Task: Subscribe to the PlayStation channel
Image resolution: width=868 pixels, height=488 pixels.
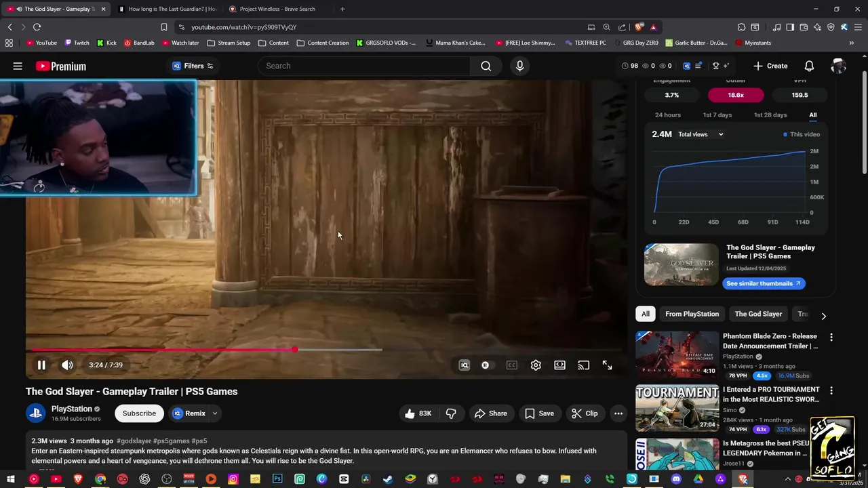Action: pos(139,413)
